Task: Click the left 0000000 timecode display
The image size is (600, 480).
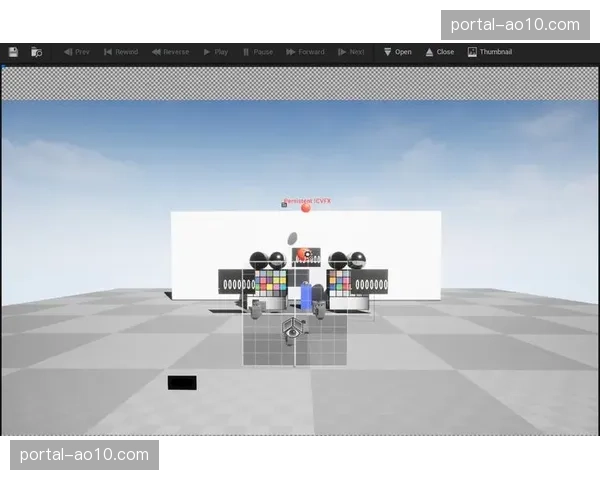Action: tap(237, 284)
